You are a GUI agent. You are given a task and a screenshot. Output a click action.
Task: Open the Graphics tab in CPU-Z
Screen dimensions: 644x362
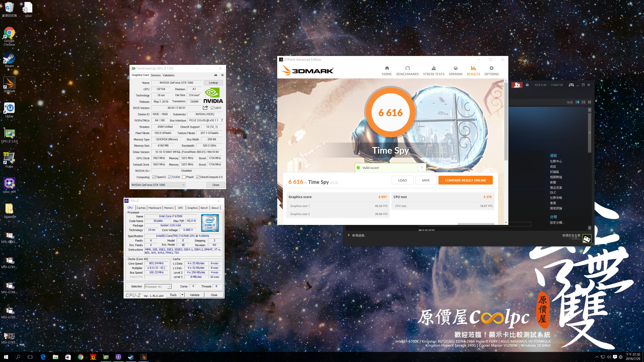[x=192, y=208]
